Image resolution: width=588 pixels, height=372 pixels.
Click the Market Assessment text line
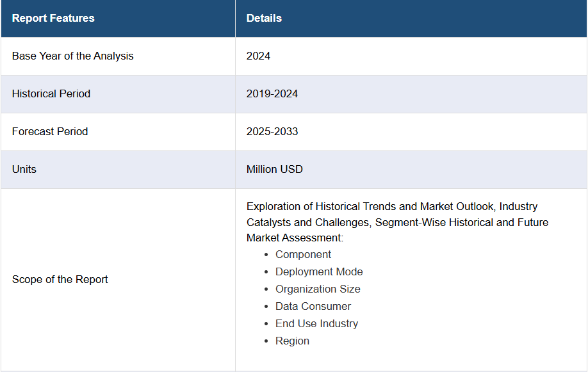(x=295, y=238)
